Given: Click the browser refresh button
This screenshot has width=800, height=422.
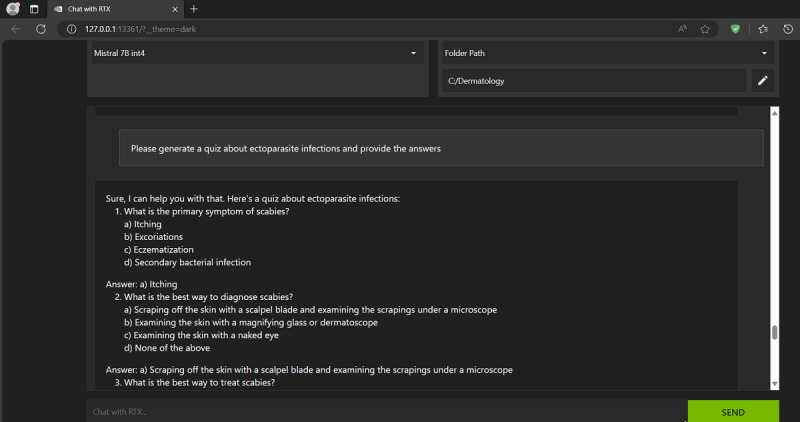Looking at the screenshot, I should 41,29.
